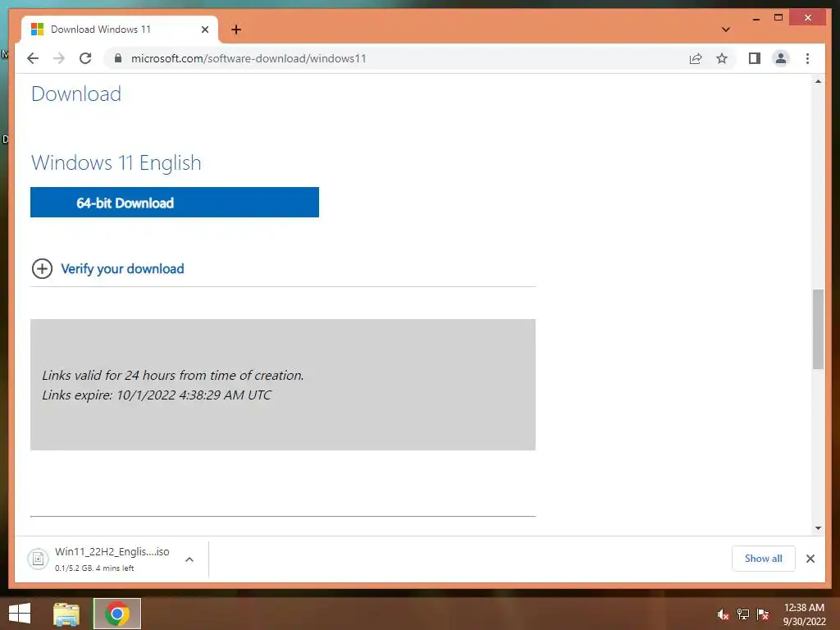
Task: Minimize the Chrome window
Action: click(756, 18)
